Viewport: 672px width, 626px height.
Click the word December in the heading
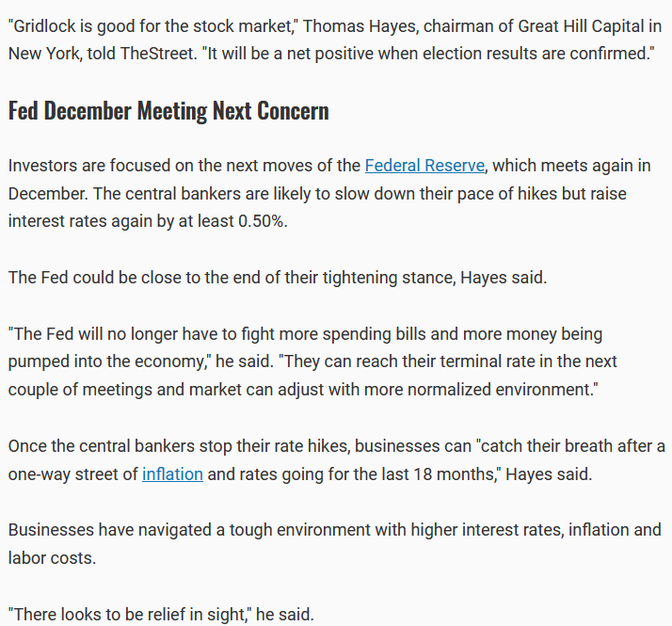coord(87,111)
